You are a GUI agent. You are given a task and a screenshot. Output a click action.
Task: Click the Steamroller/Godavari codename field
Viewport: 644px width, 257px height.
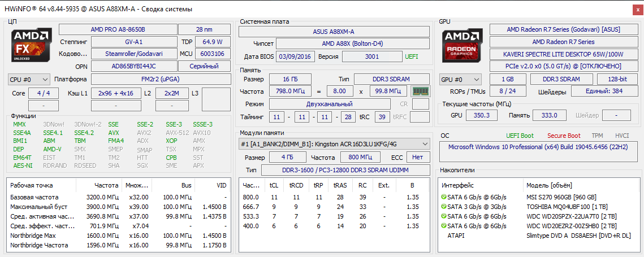(x=133, y=54)
